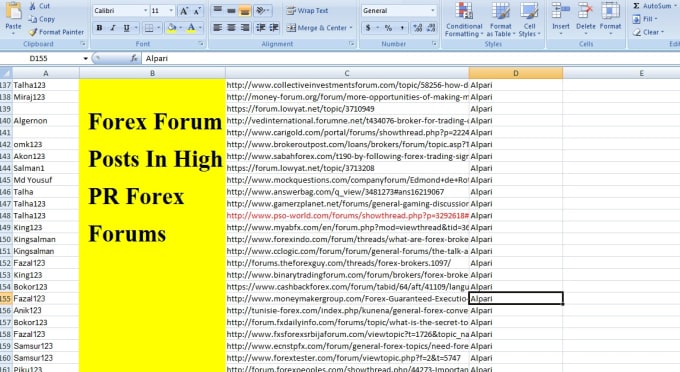Top-align the cell contents
Image resolution: width=680 pixels, height=372 pixels.
218,10
